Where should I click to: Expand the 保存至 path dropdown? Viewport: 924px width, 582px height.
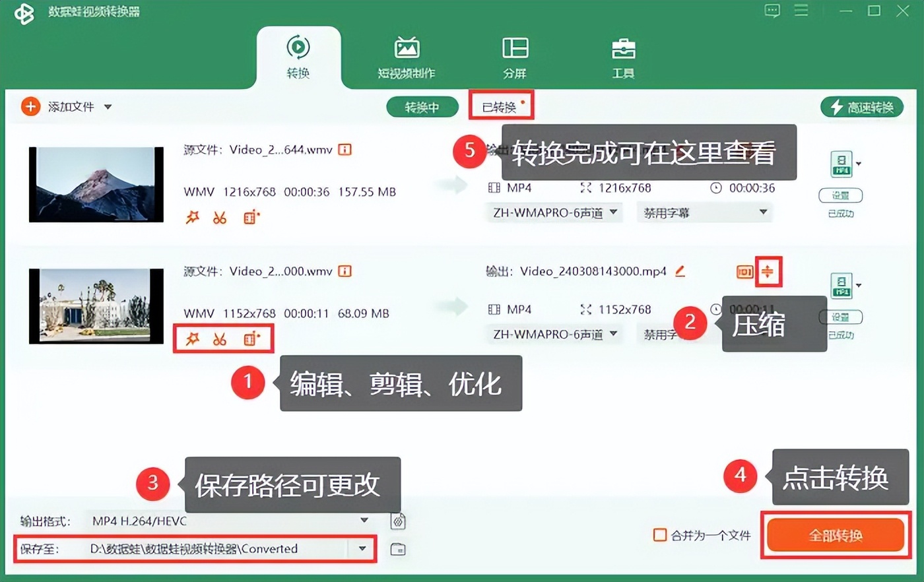[x=362, y=548]
